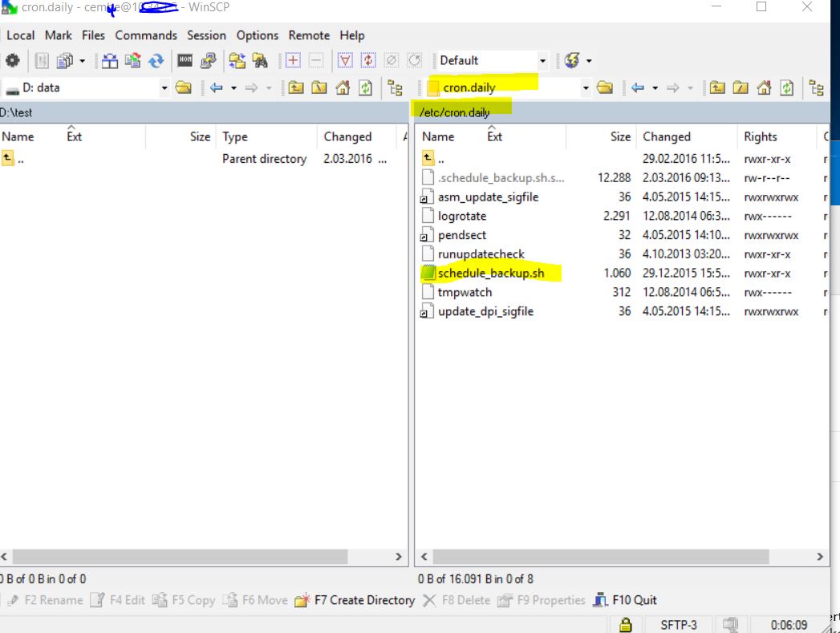This screenshot has width=840, height=633.
Task: Click the Open in PuTTY icon
Action: (x=209, y=60)
